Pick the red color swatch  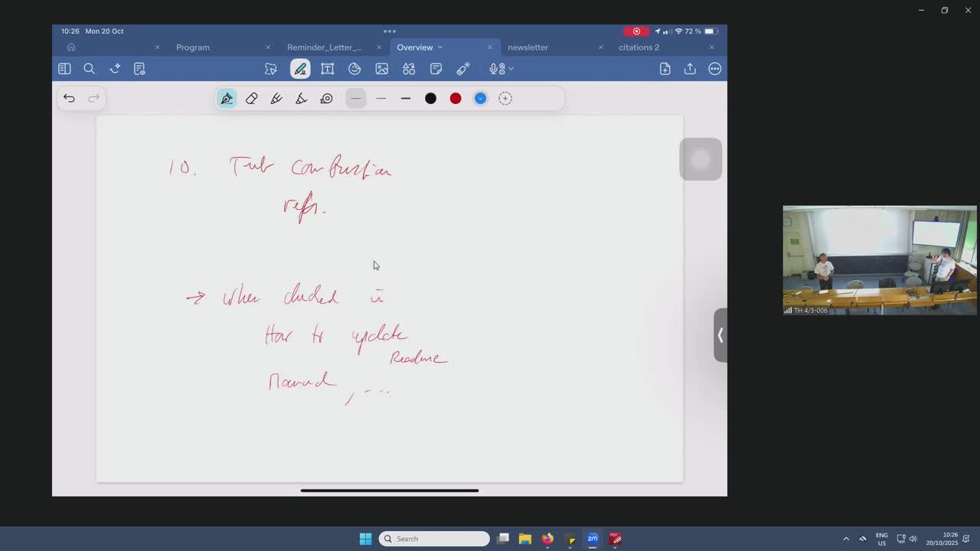coord(456,98)
